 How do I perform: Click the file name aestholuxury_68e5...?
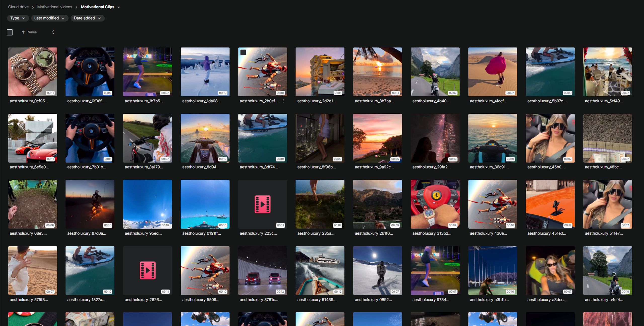click(28, 233)
